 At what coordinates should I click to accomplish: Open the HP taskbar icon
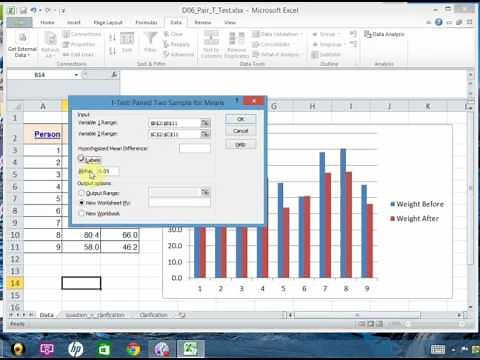point(76,349)
